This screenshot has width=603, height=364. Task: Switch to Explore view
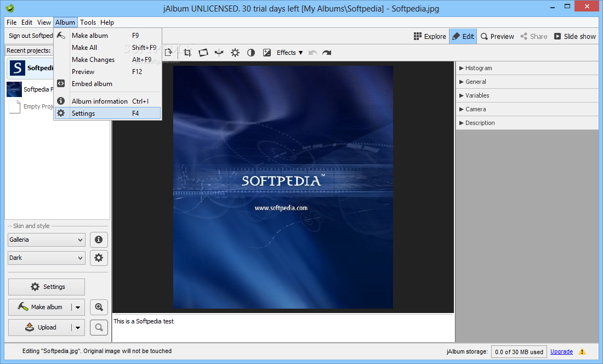[x=430, y=37]
